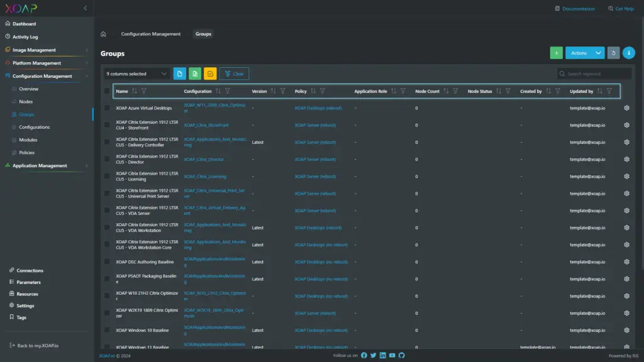Viewport: 644px width, 362px height.
Task: Open the LinkedIn link in footer
Action: [x=383, y=356]
